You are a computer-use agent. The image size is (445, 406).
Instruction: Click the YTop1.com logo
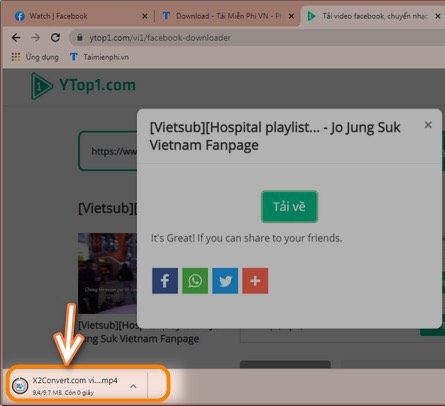[x=83, y=86]
